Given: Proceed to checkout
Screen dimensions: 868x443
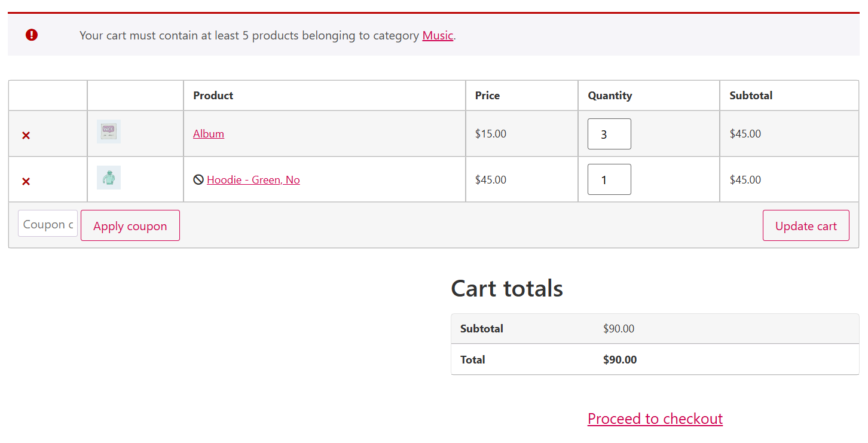Looking at the screenshot, I should (x=655, y=418).
